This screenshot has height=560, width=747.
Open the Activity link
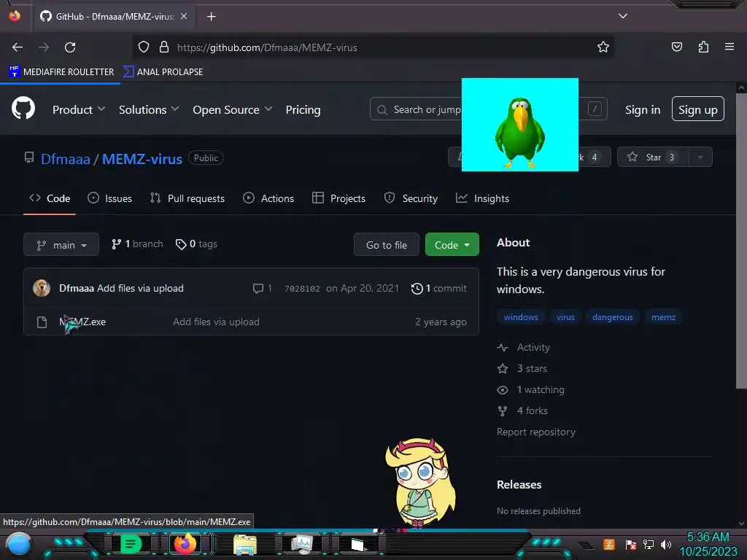point(524,348)
